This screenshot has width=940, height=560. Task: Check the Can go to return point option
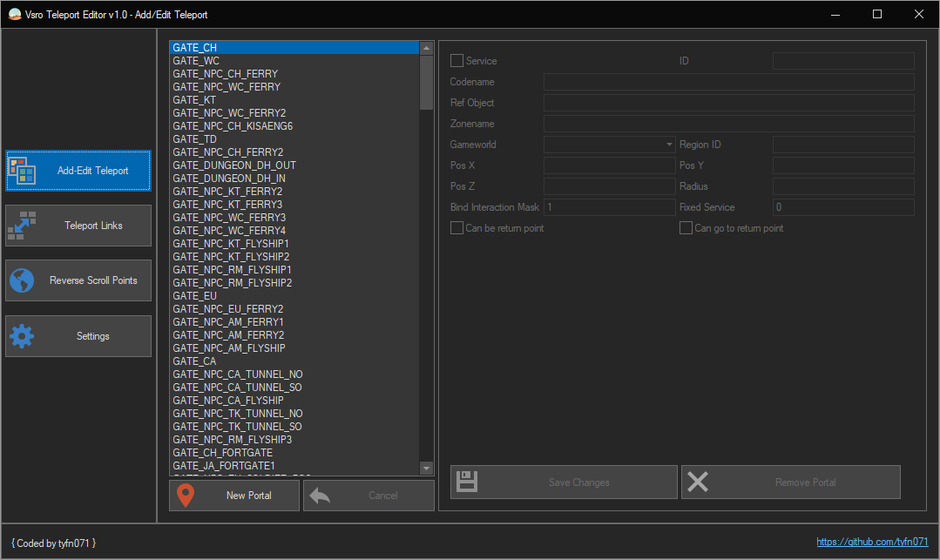point(686,228)
